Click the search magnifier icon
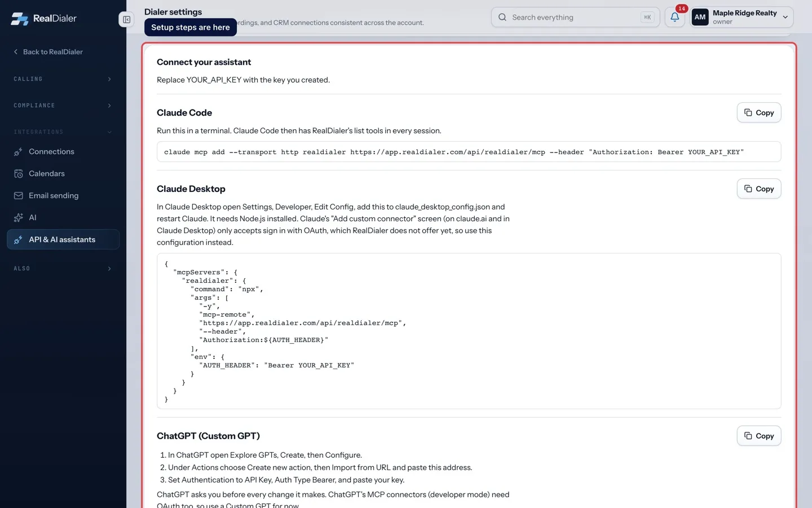812x508 pixels. (502, 17)
